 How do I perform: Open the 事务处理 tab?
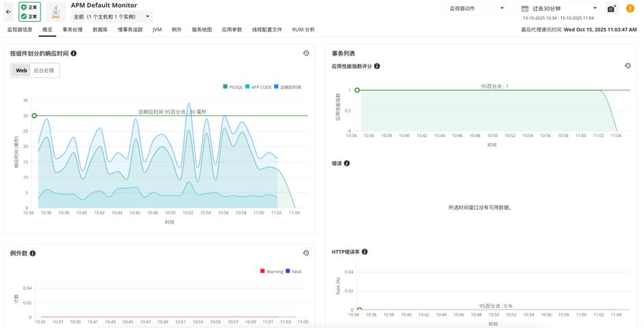coord(73,30)
